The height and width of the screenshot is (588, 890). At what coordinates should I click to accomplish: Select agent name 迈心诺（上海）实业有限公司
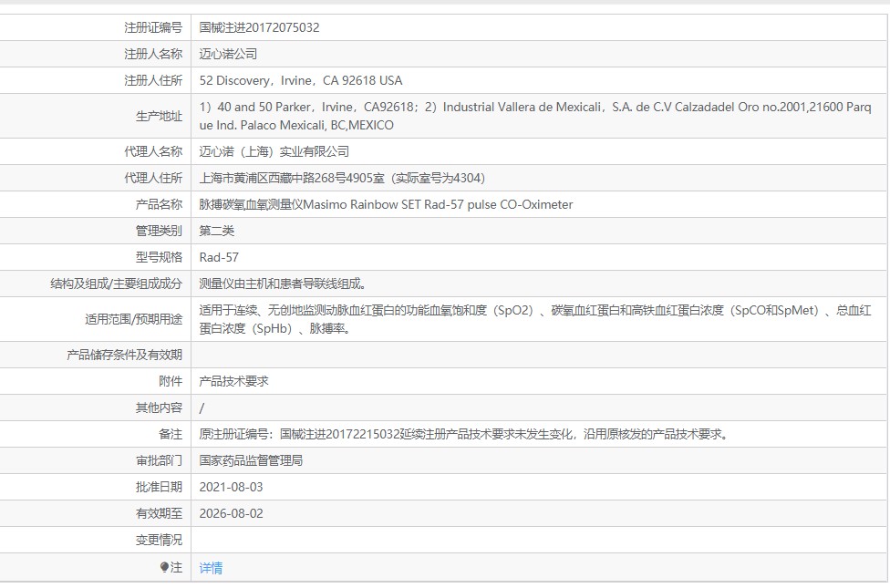point(274,151)
